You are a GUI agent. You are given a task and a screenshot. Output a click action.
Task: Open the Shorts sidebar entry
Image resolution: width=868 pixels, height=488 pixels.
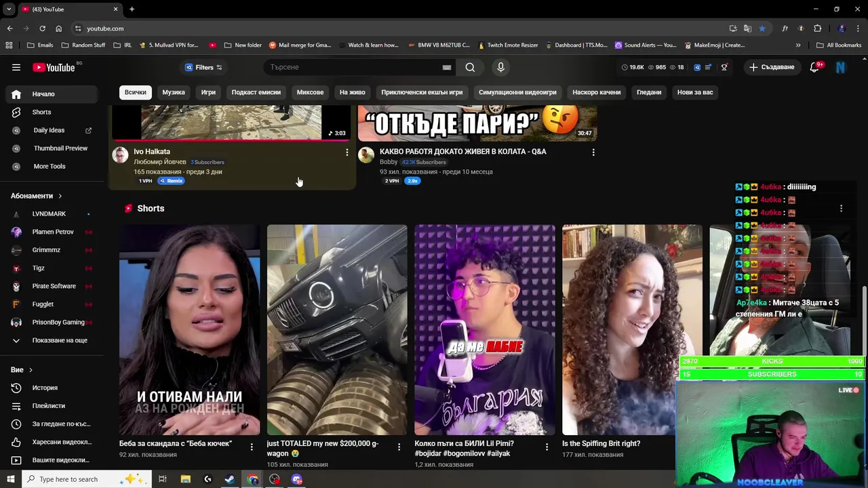(52, 112)
